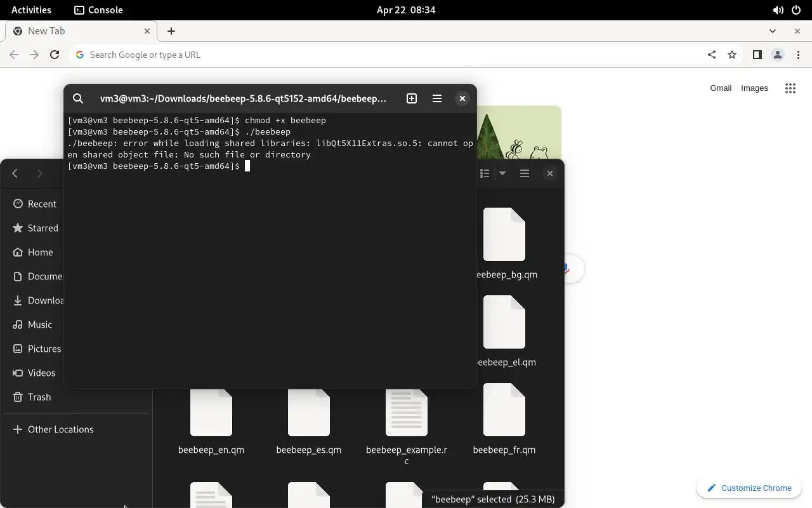Expand the Chrome tab search dropdown
This screenshot has width=812, height=508.
point(773,31)
